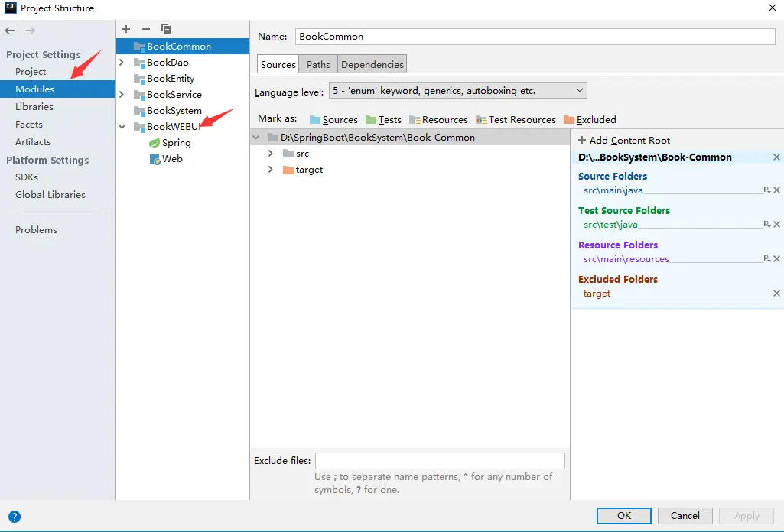Remove the Book-Common content root

[x=776, y=157]
